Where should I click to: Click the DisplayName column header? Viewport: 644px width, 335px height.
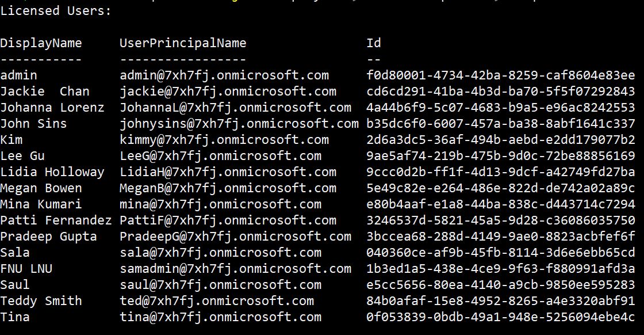41,43
